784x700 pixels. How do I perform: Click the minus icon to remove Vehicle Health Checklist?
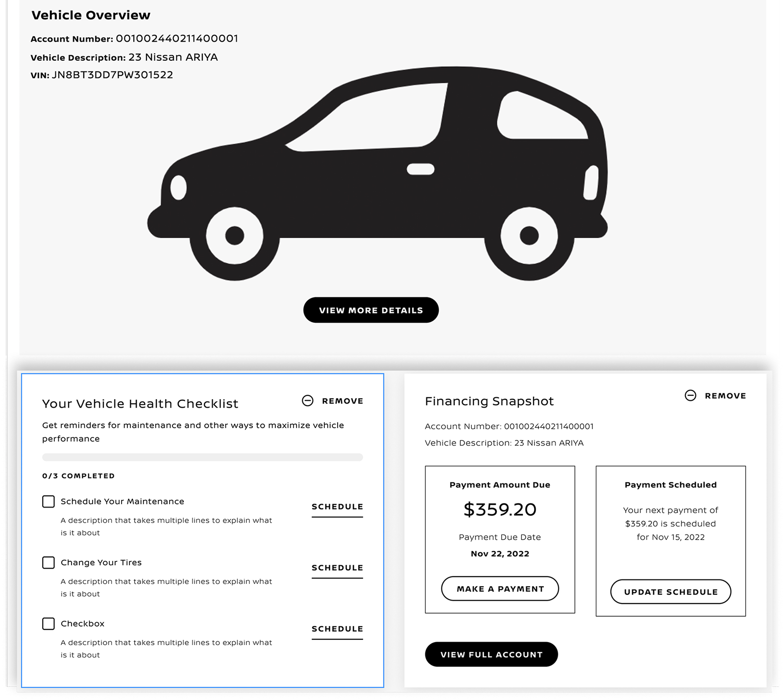[x=308, y=400]
